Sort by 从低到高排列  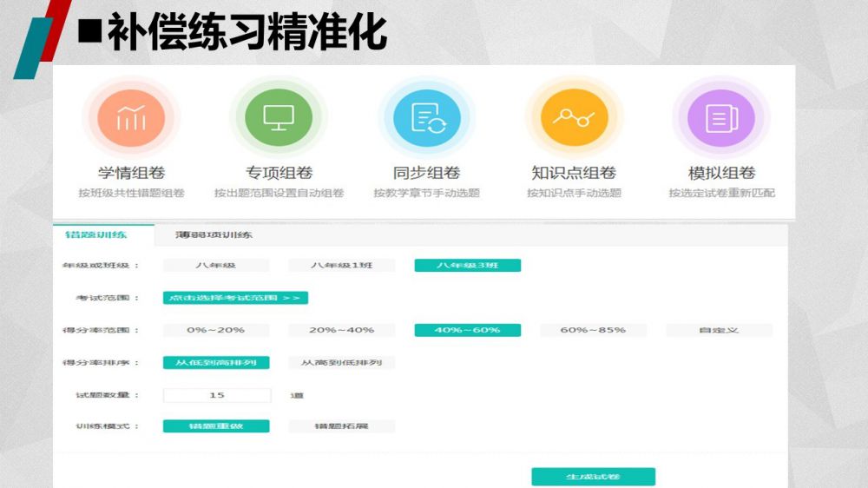click(x=216, y=362)
